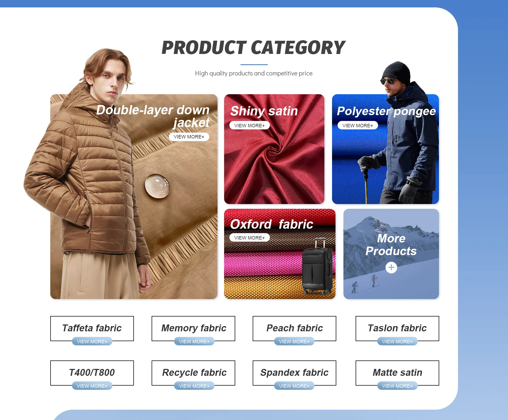Open the More Products card
The width and height of the screenshot is (508, 420).
[x=391, y=254]
